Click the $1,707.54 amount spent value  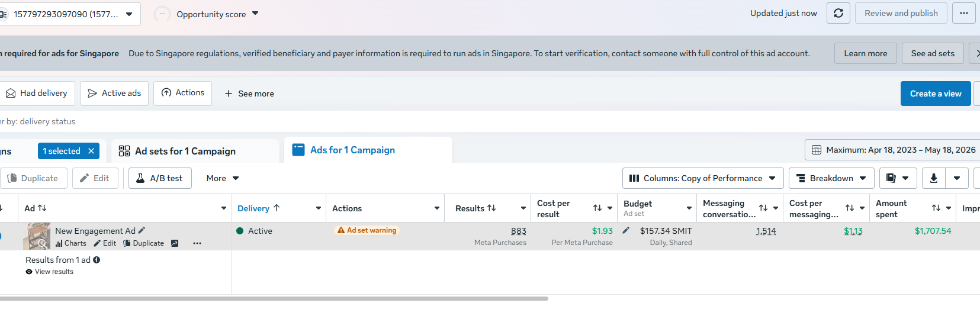click(x=933, y=231)
